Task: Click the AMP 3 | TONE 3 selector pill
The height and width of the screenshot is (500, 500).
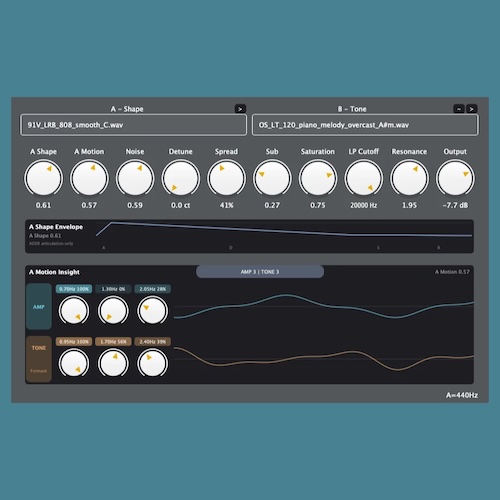Action: tap(260, 272)
